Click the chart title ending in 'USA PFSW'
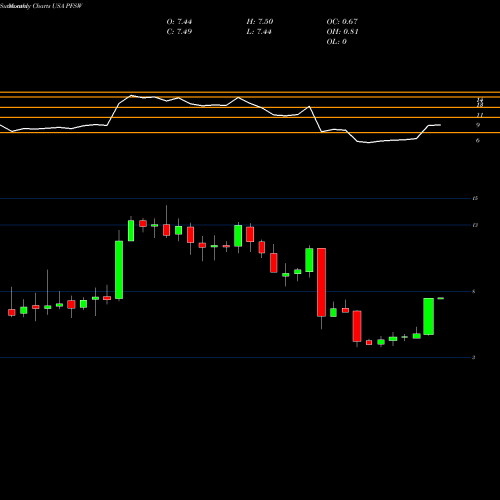 pyautogui.click(x=41, y=6)
